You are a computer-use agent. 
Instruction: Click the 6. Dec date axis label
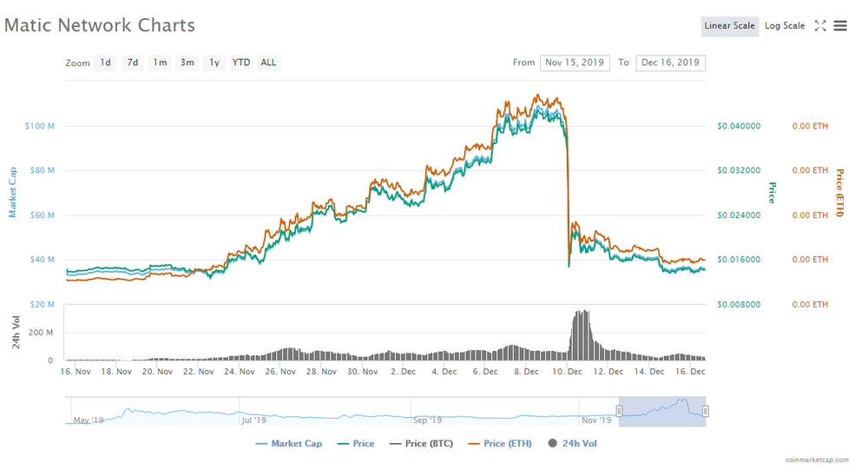point(485,371)
